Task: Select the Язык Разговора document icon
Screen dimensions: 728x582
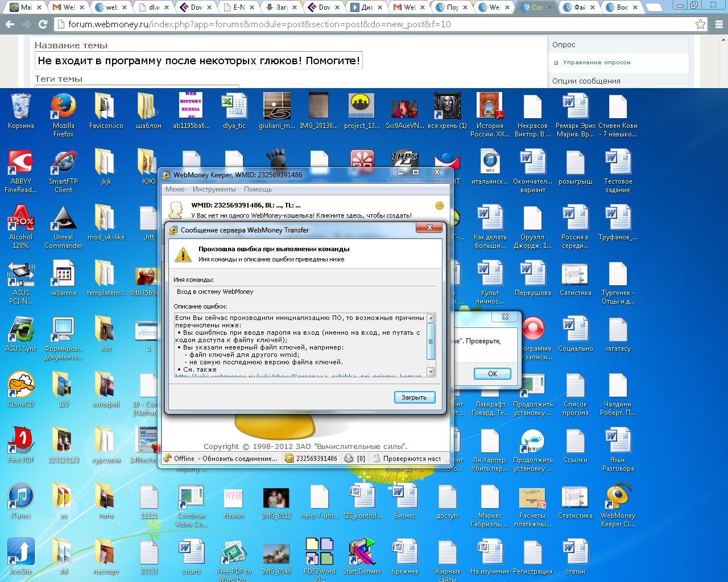Action: pyautogui.click(x=618, y=449)
